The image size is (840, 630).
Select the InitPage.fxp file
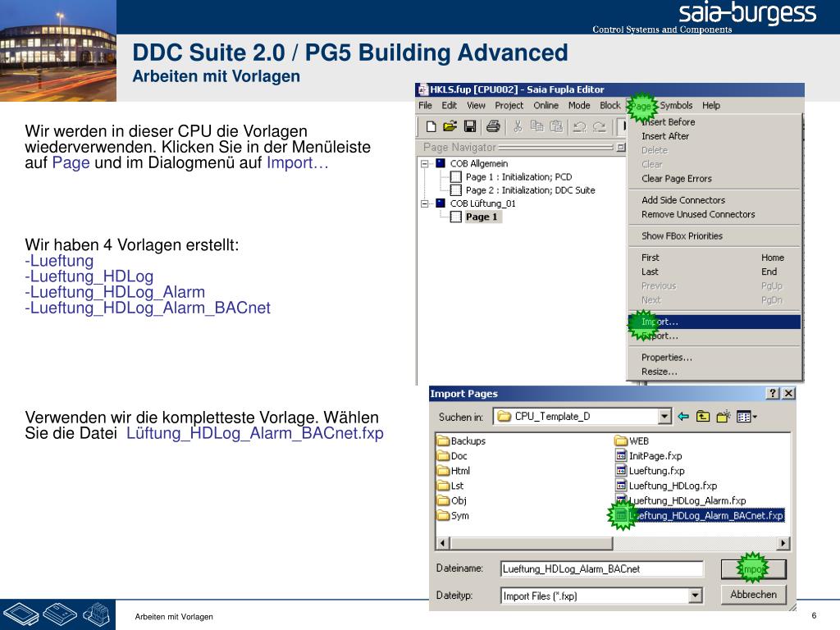pyautogui.click(x=649, y=456)
